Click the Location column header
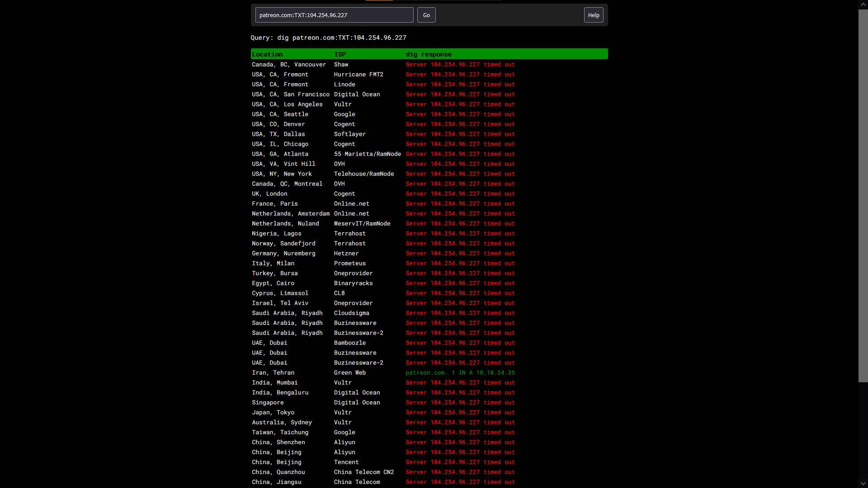 coord(267,54)
